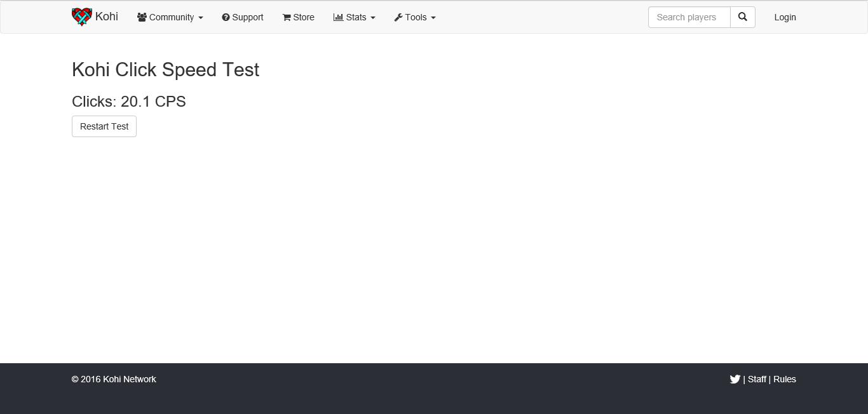Click the Community people icon
Viewport: 868px width, 414px height.
[x=142, y=17]
